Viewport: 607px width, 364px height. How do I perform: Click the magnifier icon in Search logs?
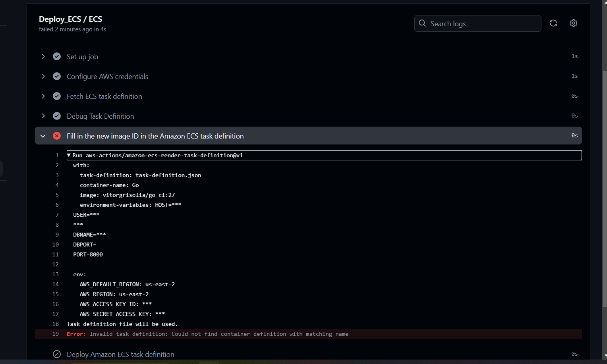pos(422,23)
